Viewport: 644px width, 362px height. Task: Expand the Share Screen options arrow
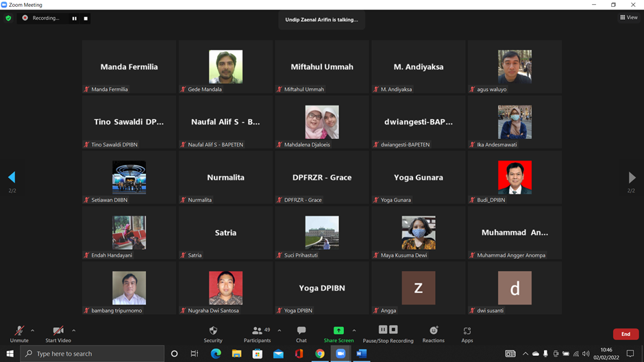[x=354, y=331]
